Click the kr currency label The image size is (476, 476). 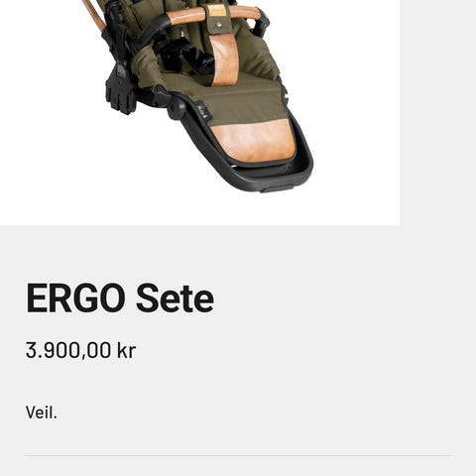[x=126, y=350]
